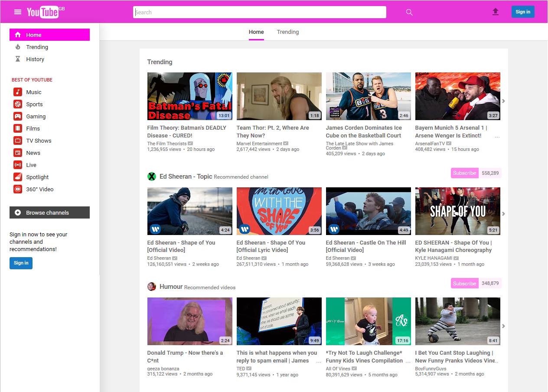Click the Humour section heading

tap(171, 287)
